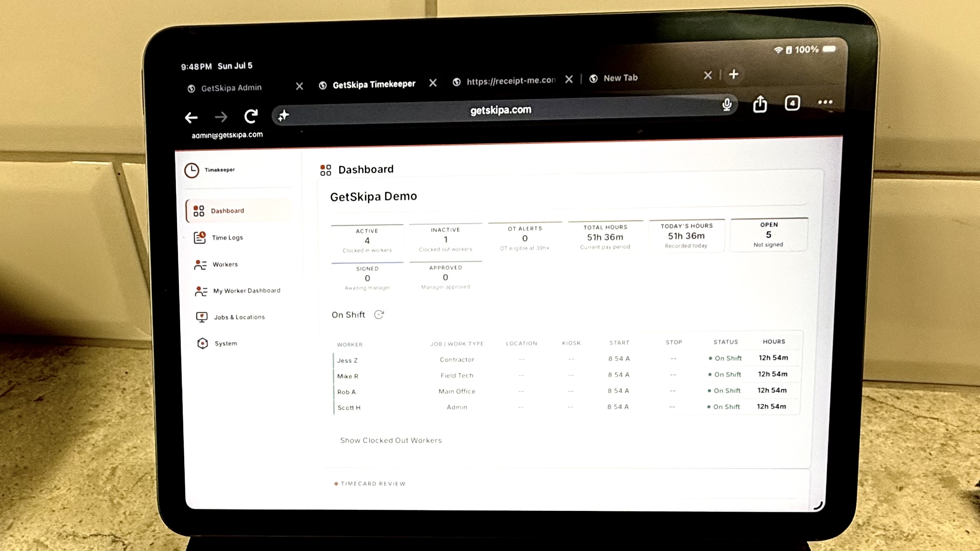Click the Time Logs sidebar icon
Image resolution: width=980 pixels, height=551 pixels.
(199, 237)
